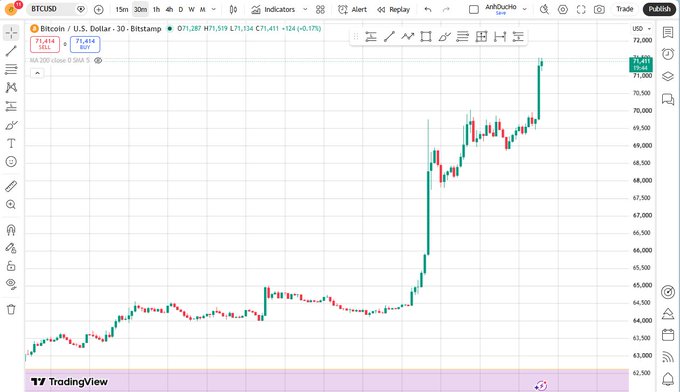
Task: Switch to the 4h timeframe
Action: [x=169, y=9]
